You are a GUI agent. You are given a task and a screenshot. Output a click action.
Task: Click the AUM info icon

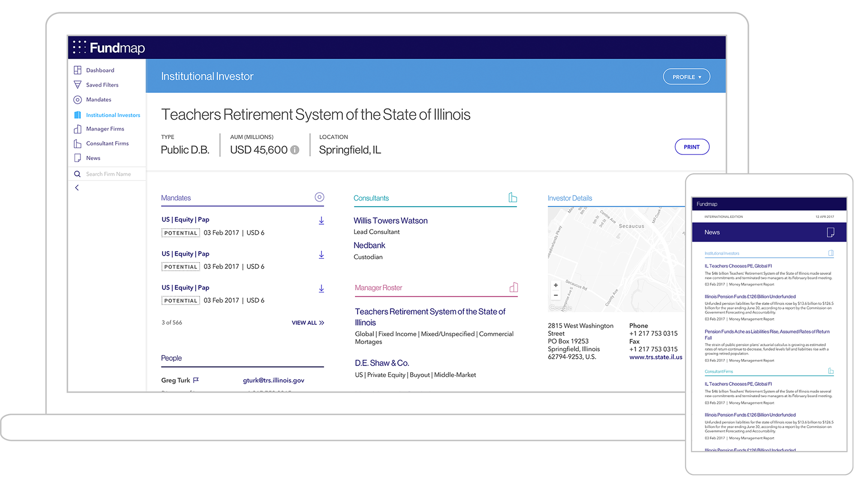click(295, 150)
